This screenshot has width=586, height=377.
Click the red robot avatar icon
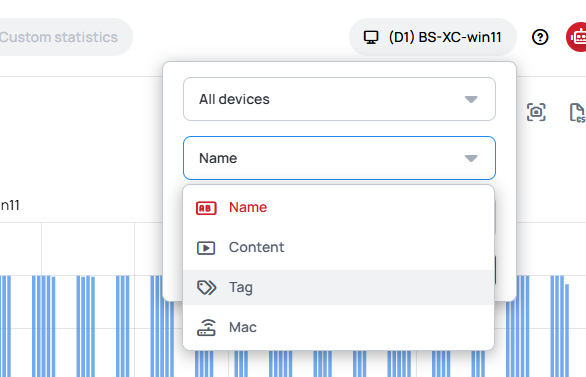[x=576, y=37]
